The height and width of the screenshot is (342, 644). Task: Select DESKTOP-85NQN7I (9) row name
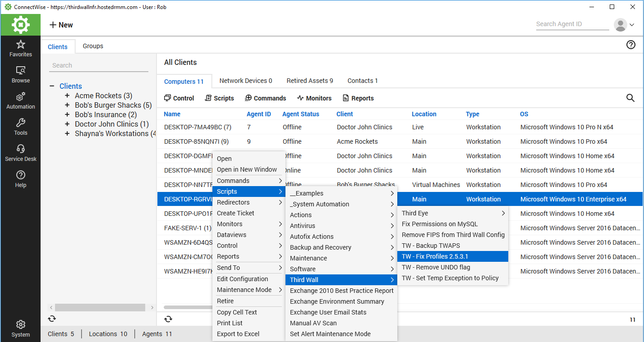pyautogui.click(x=196, y=141)
